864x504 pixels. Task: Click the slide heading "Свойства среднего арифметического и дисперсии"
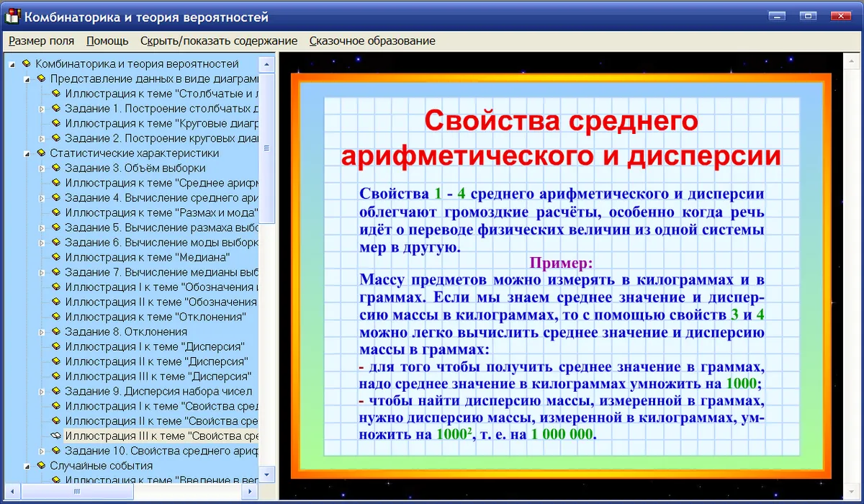coord(561,138)
